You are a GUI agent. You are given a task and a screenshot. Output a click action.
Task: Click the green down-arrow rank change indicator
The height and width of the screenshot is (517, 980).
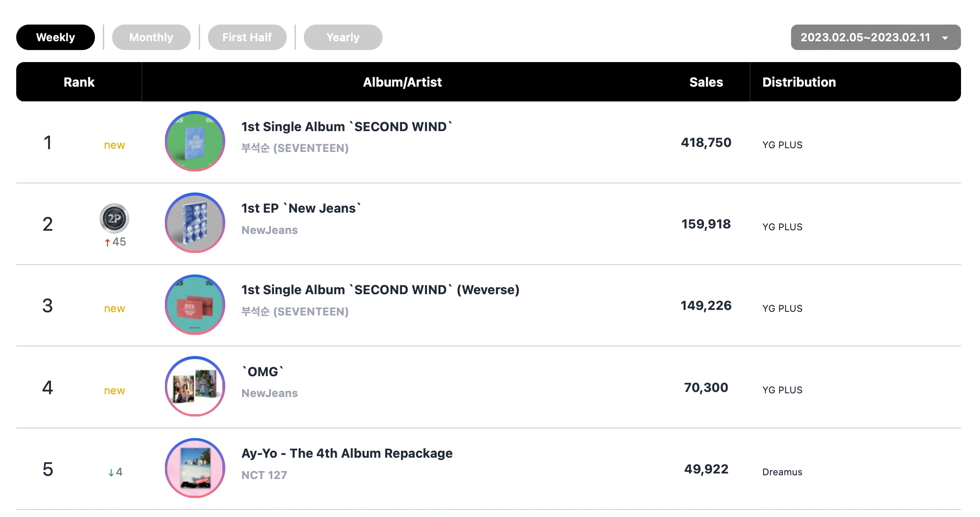pos(111,473)
